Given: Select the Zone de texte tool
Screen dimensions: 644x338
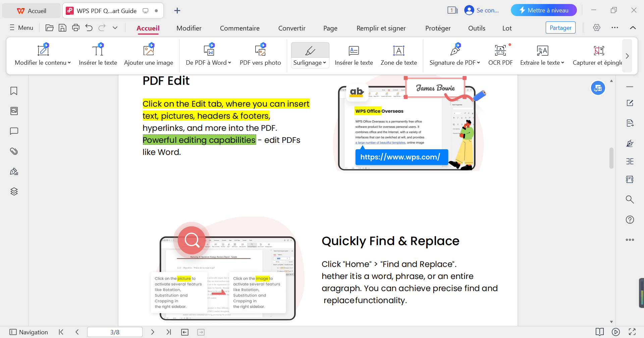Looking at the screenshot, I should click(399, 55).
